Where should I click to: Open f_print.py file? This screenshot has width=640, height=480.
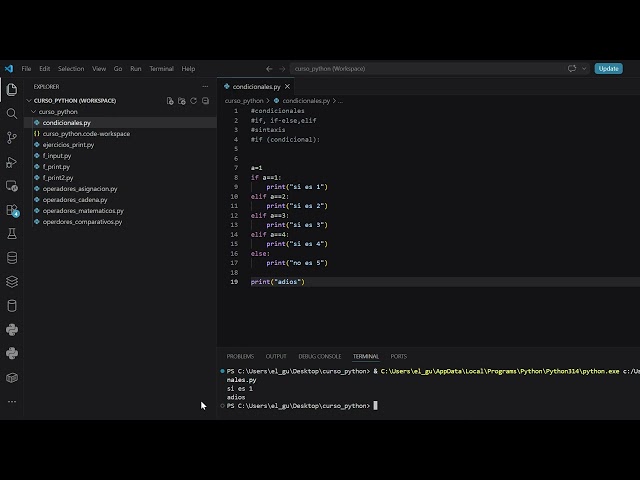click(120, 167)
